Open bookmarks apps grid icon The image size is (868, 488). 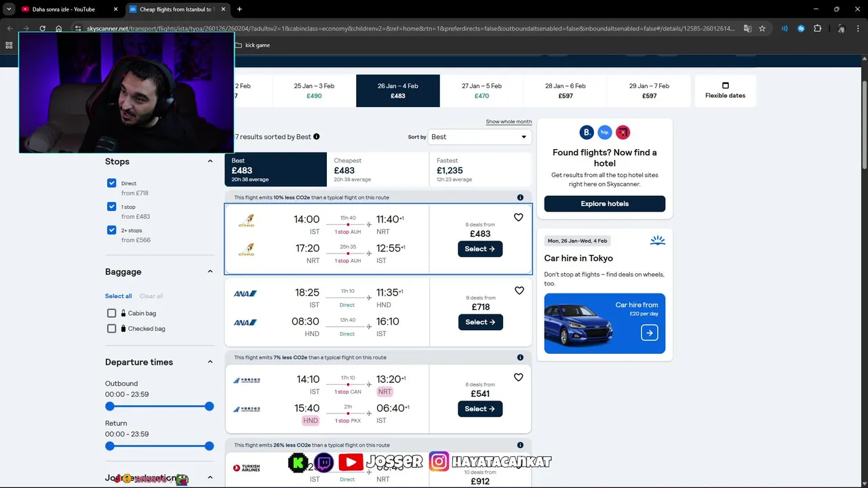[9, 45]
